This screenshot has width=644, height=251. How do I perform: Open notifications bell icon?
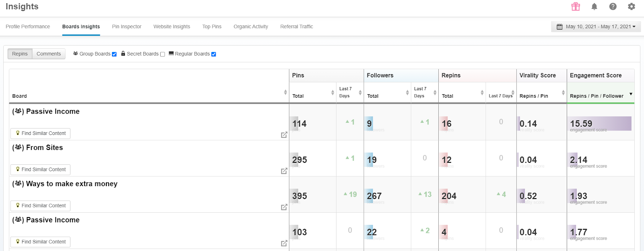point(594,6)
